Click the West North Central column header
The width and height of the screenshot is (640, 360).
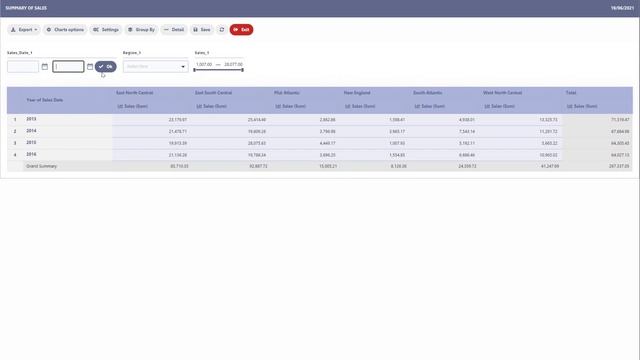point(502,93)
